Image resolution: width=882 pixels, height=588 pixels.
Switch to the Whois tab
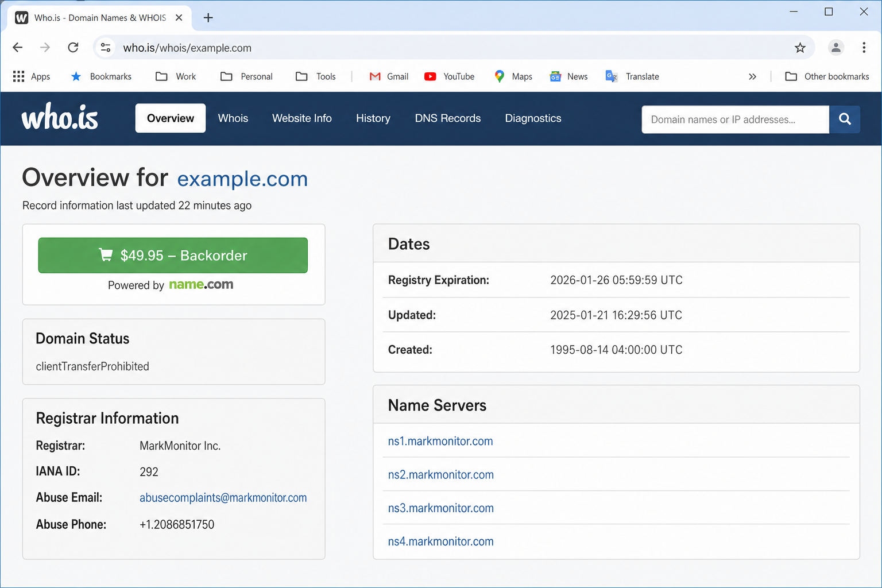(233, 118)
